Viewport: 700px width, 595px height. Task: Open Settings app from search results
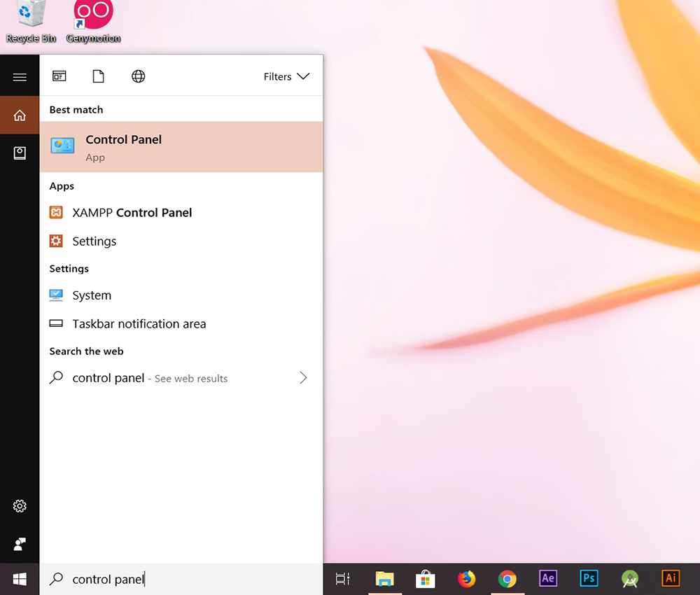pos(94,241)
